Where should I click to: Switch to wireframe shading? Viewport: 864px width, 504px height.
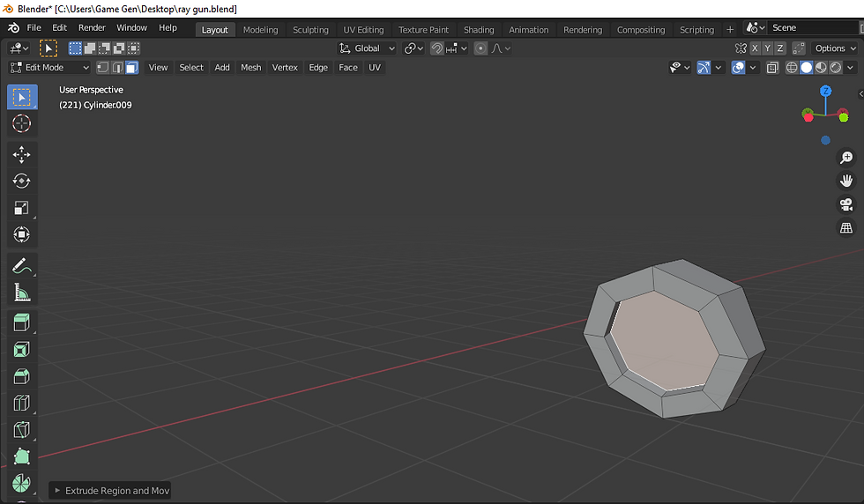click(792, 67)
